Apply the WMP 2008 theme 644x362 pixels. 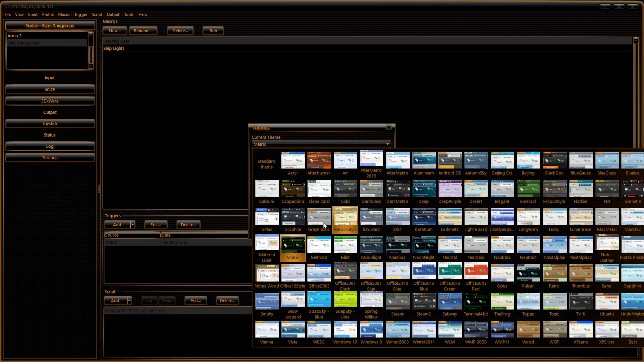[476, 333]
